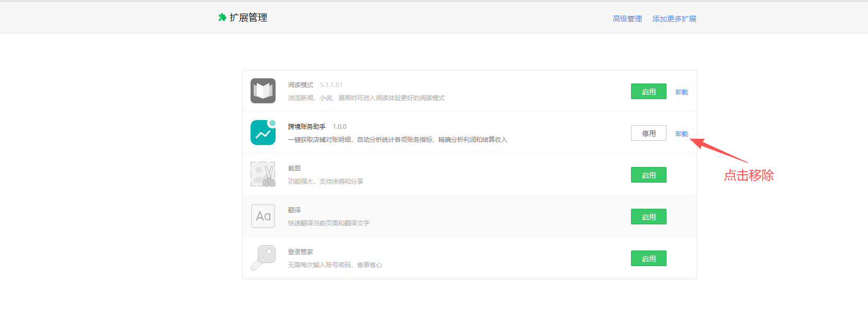Click the 翻译 extension name
868x311 pixels.
pos(294,210)
